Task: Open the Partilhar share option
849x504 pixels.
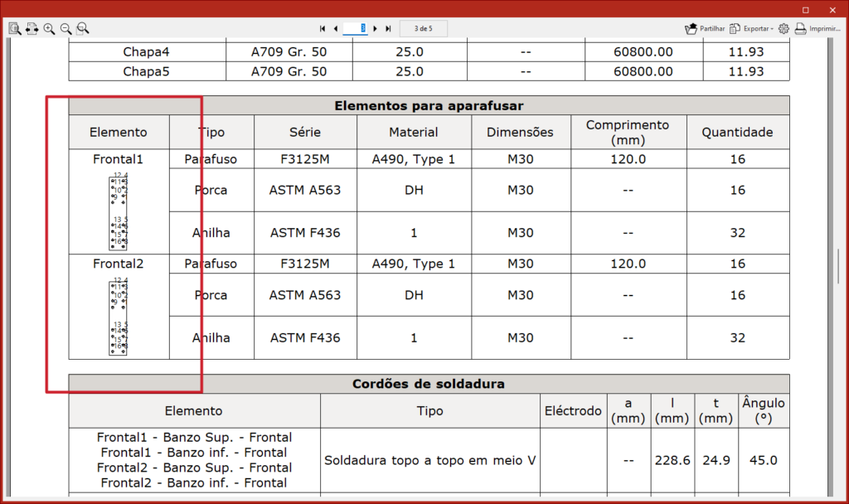Action: [x=705, y=29]
